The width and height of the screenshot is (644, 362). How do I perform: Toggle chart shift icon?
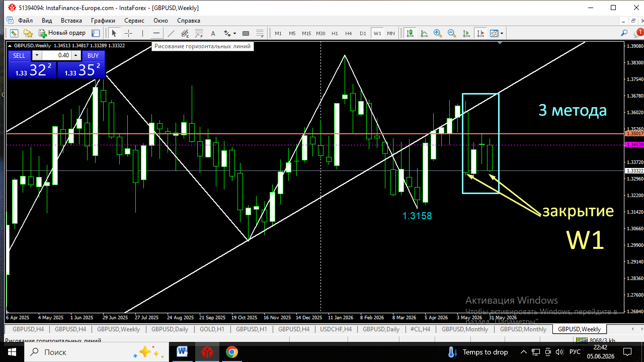point(480,33)
